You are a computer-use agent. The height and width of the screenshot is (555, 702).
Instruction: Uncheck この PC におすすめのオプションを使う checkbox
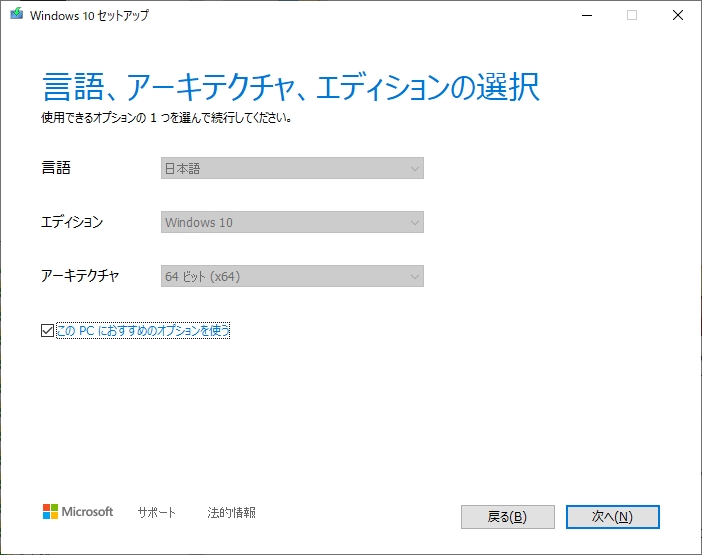(x=47, y=331)
